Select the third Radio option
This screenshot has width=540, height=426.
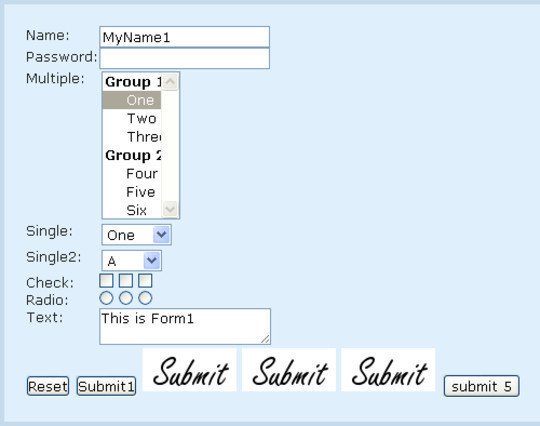(145, 298)
